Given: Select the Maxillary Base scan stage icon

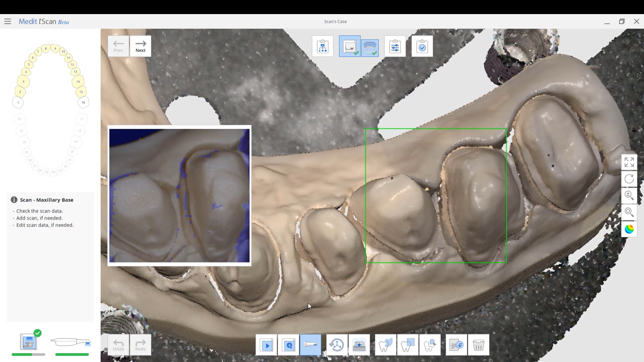Looking at the screenshot, I should point(350,46).
